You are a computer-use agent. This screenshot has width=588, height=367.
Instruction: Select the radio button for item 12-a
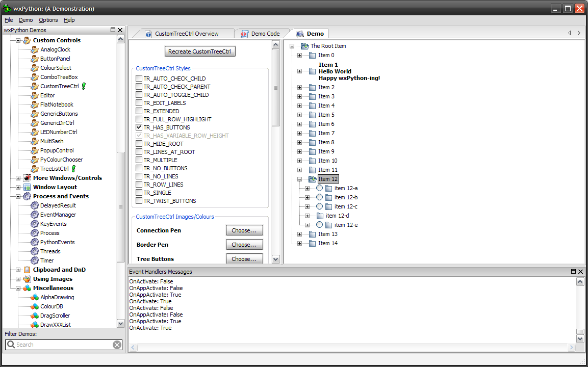319,188
